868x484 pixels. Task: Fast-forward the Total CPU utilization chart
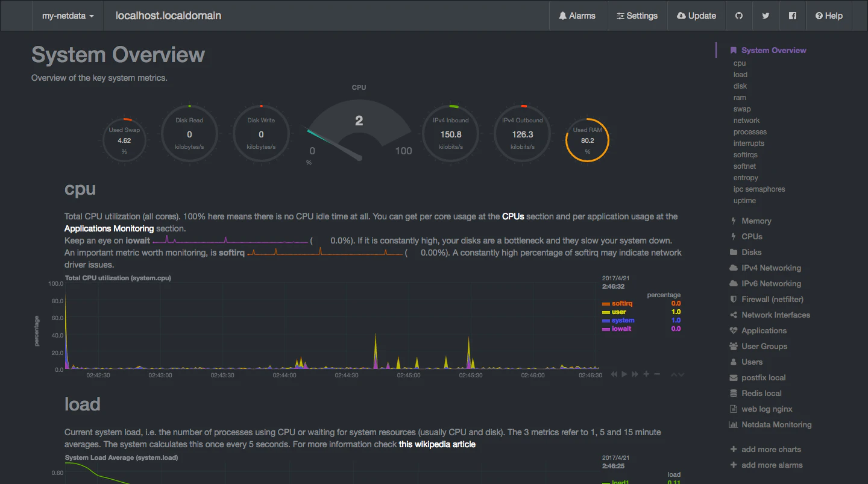tap(635, 374)
